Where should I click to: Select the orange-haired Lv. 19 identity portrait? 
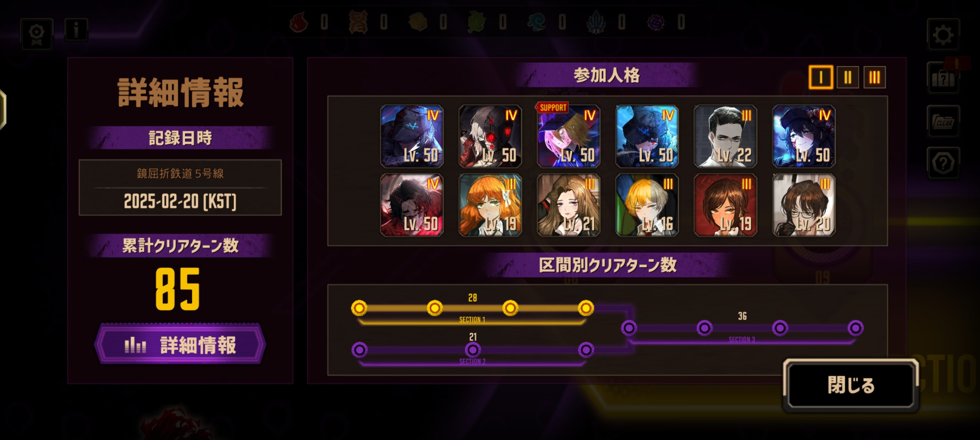point(490,205)
